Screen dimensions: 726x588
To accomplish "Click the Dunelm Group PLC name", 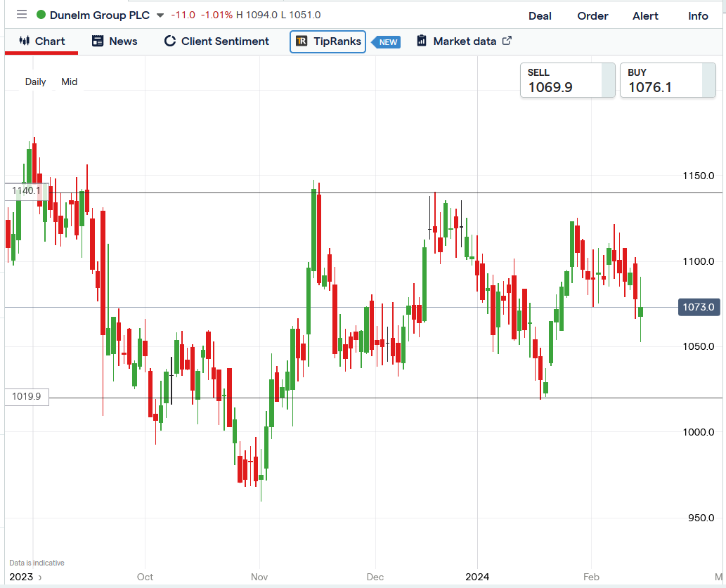I will coord(100,15).
